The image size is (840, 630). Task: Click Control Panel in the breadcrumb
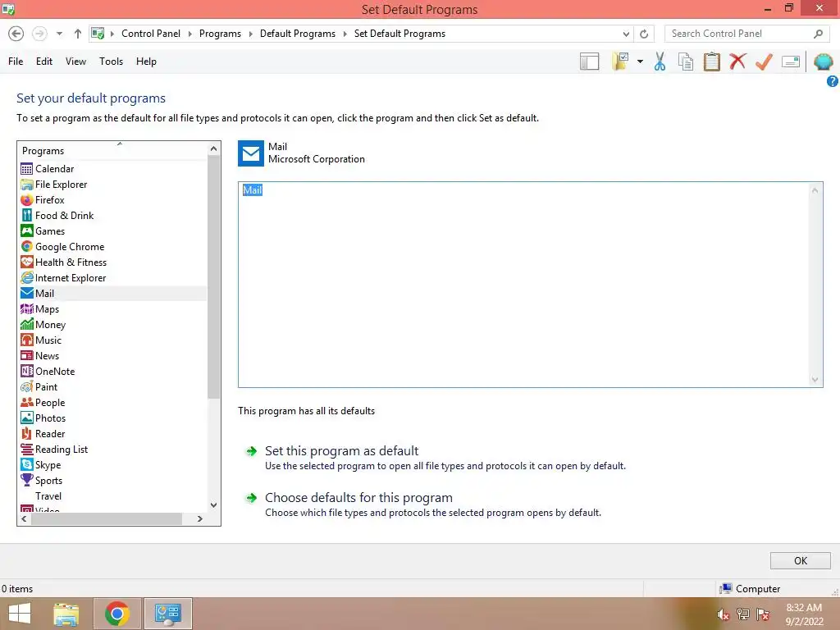coord(151,34)
